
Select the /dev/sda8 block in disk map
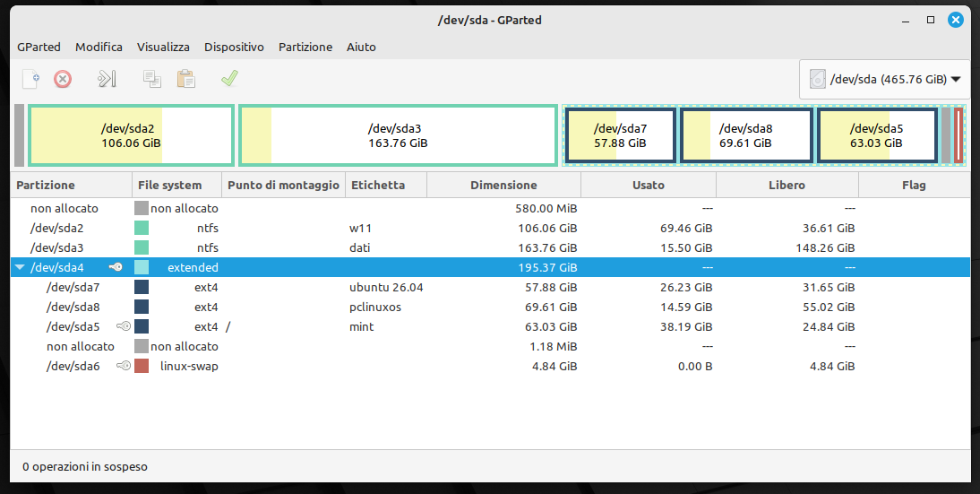tap(746, 135)
